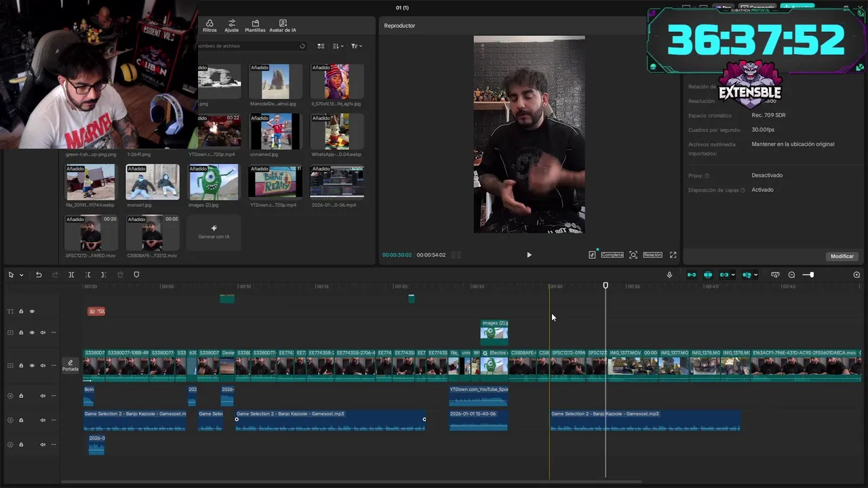The image size is (868, 488).
Task: Select the YTDown.com_YouTube audio clip
Action: [x=478, y=396]
